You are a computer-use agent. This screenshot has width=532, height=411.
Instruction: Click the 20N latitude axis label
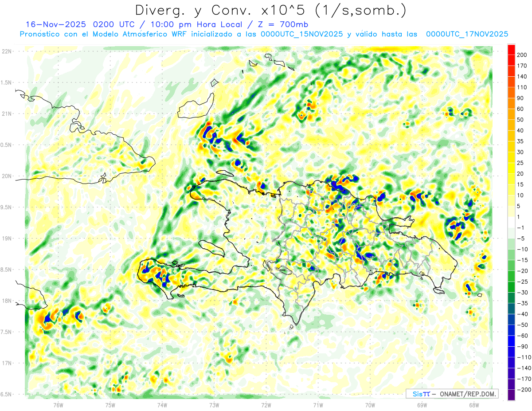[x=6, y=176]
